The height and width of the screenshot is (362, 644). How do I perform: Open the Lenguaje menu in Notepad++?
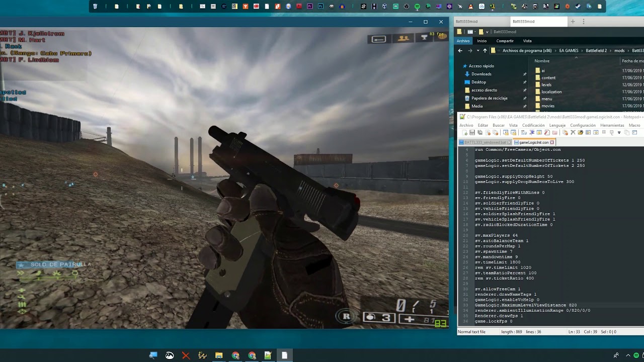557,125
